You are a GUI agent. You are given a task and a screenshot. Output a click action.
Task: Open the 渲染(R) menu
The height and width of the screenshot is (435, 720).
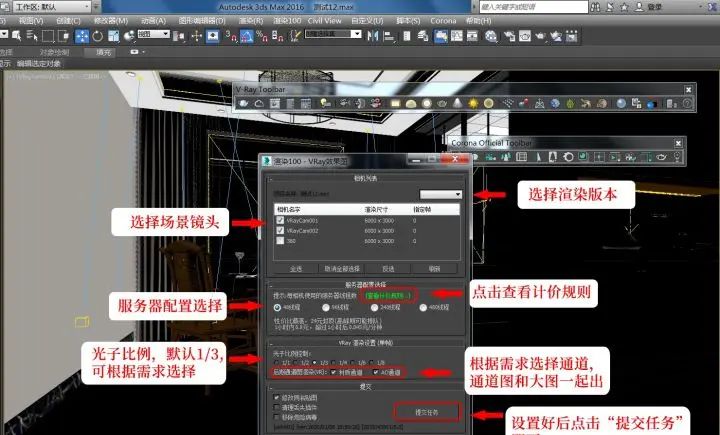(251, 21)
